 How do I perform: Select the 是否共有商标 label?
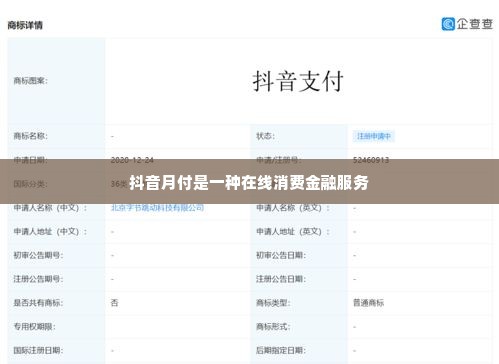click(38, 303)
